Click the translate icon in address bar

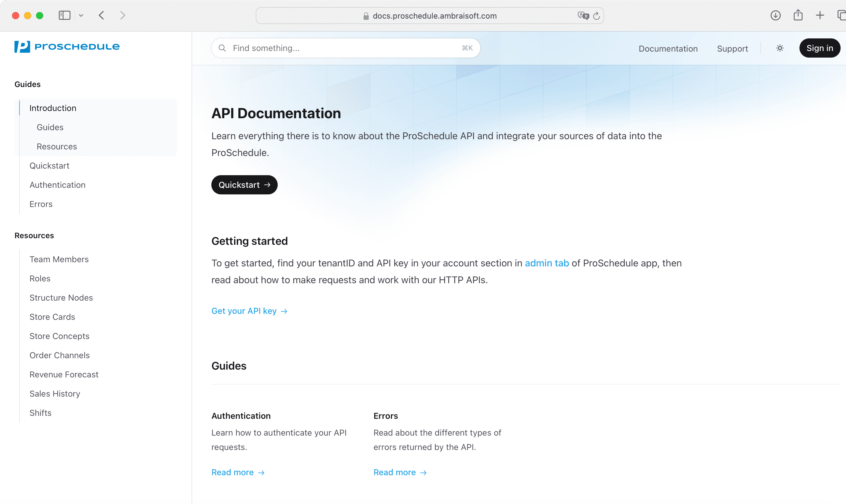(x=583, y=16)
